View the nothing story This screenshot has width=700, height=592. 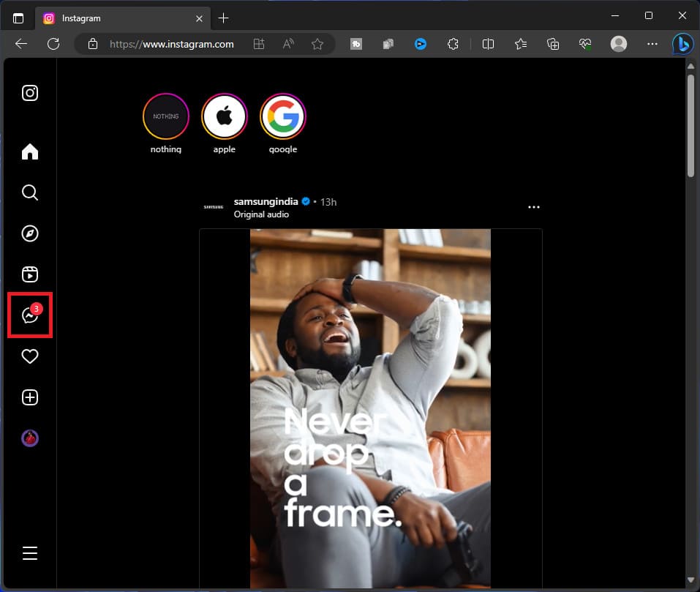click(166, 116)
